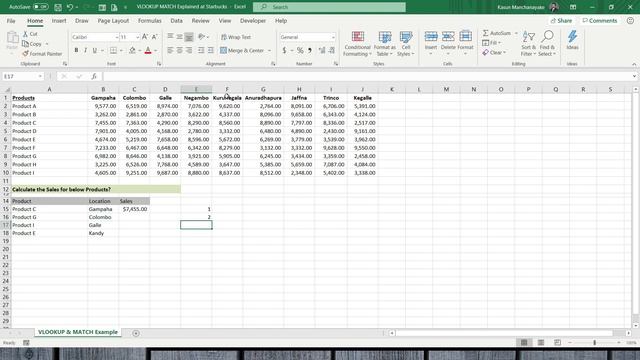
Task: Apply the Fill Color bucket
Action: [132, 50]
